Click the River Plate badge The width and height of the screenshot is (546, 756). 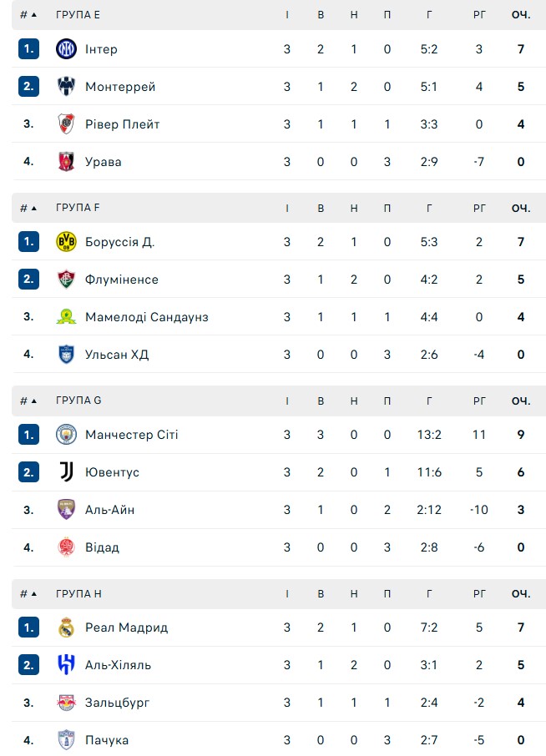click(x=66, y=124)
